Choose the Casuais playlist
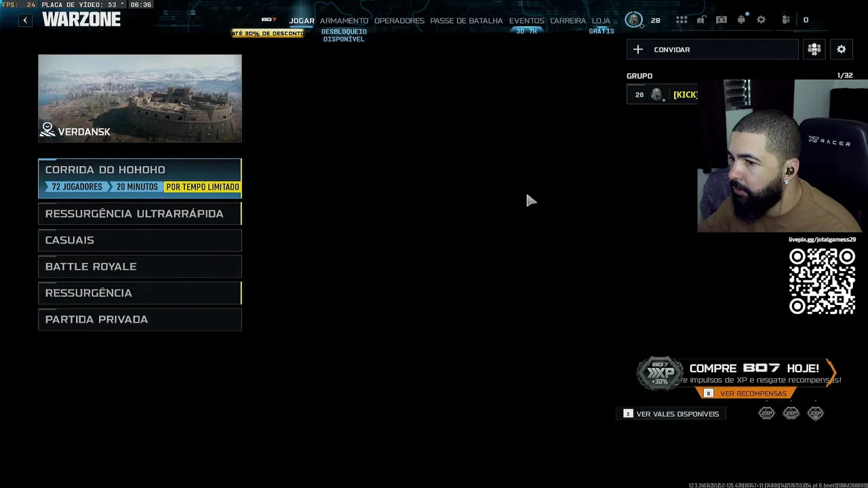Screen dimensions: 868x488 coord(140,240)
